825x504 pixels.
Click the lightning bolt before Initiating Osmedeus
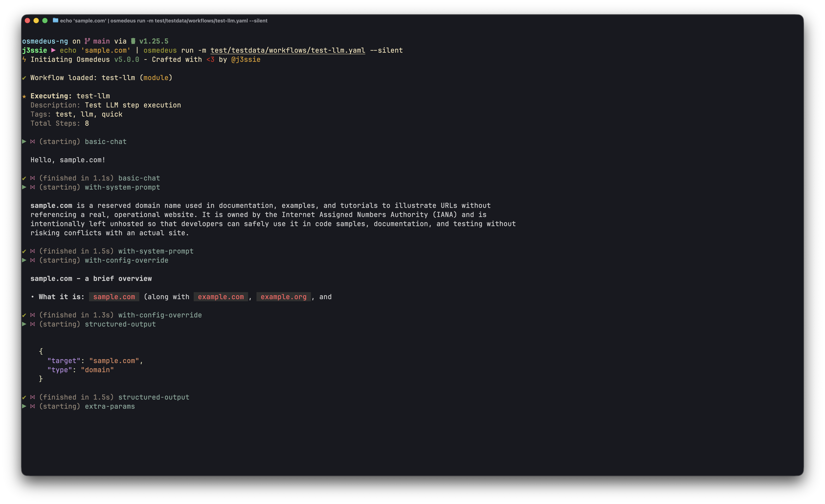(24, 59)
